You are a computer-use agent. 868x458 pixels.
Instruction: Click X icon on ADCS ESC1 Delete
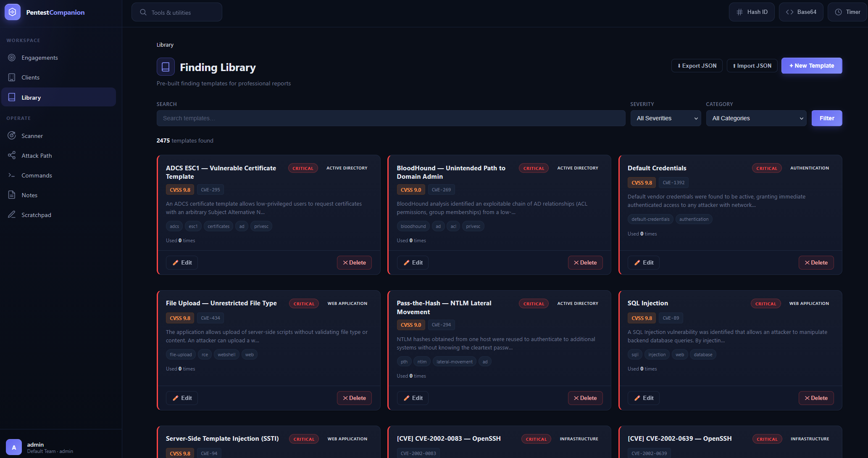pyautogui.click(x=345, y=262)
